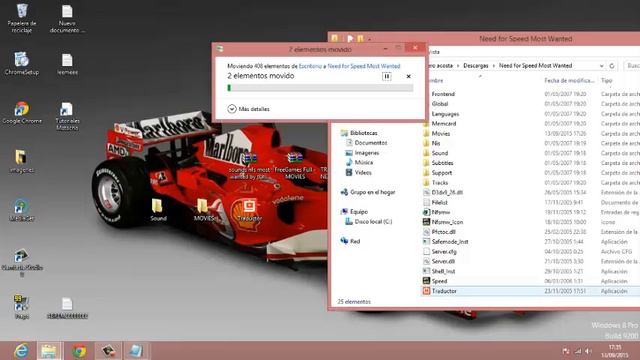Viewport: 640px width, 360px height.
Task: Sort by Tipo column header
Action: tap(607, 81)
